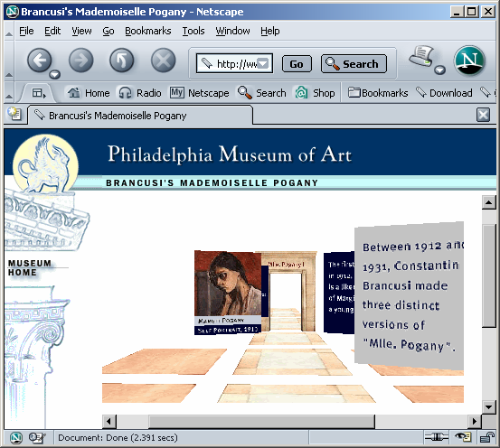Close the current tab with the X
The height and width of the screenshot is (448, 500).
pos(483,115)
